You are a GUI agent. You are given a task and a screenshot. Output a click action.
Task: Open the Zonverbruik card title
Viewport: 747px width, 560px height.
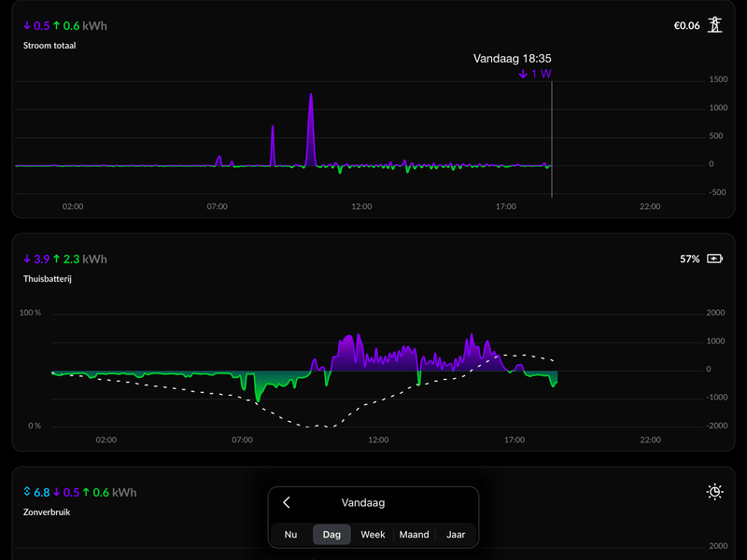[x=47, y=512]
